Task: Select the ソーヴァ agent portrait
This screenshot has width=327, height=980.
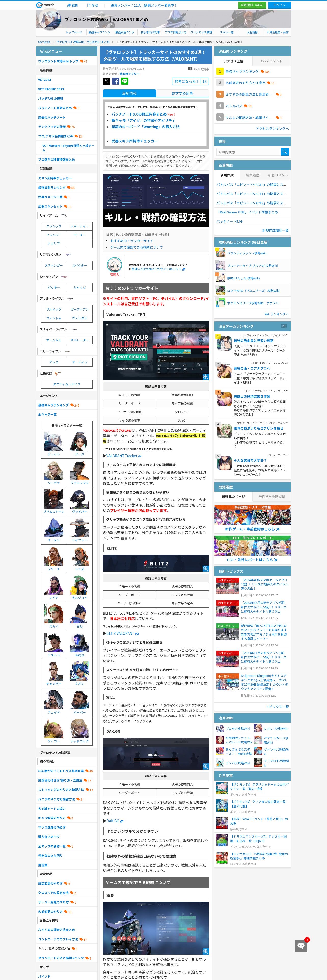Action: point(54,470)
